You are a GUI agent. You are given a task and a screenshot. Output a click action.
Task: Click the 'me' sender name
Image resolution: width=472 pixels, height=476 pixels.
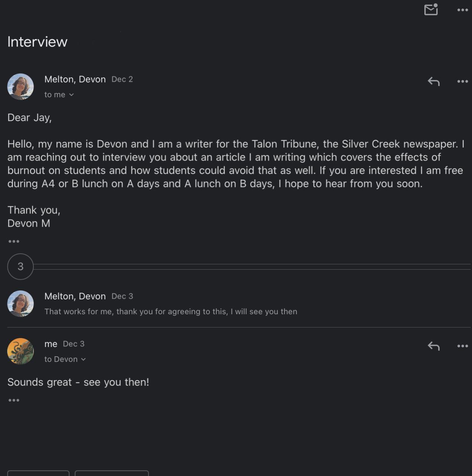coord(51,344)
